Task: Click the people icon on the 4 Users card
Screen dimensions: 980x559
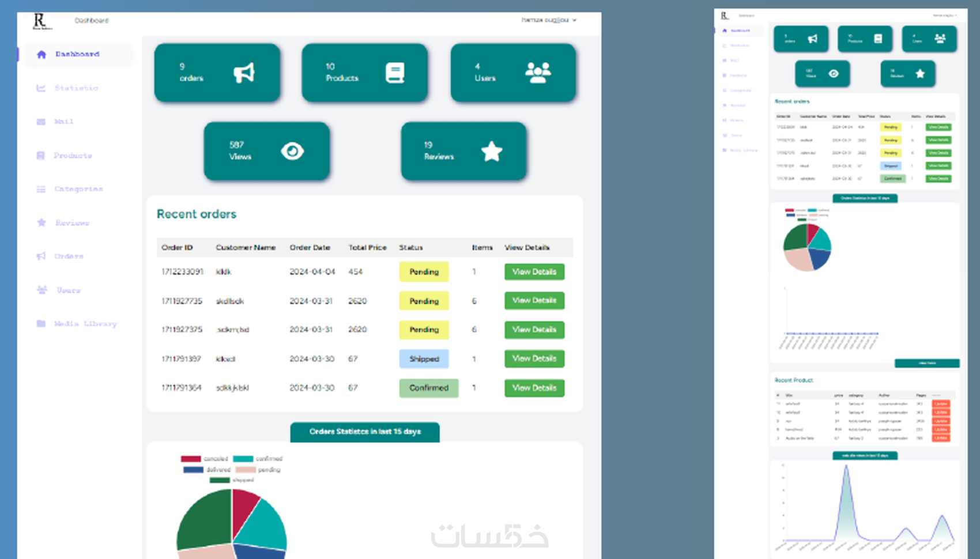Action: tap(538, 73)
